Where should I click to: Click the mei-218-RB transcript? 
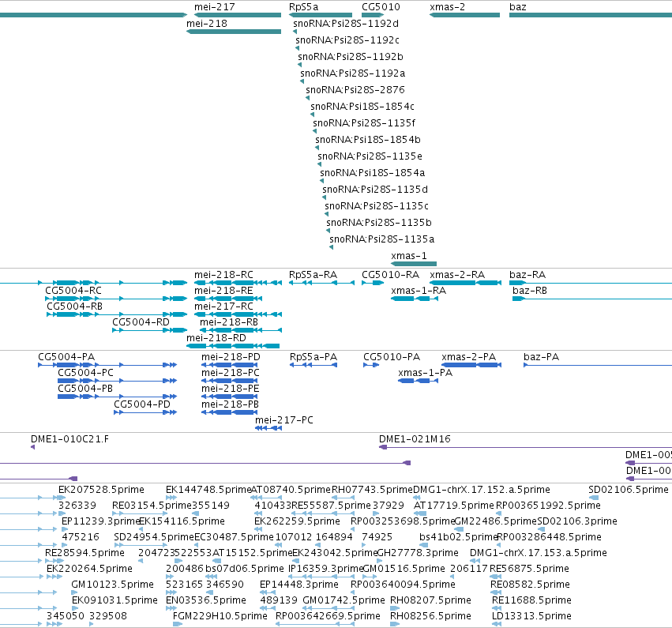(x=241, y=330)
